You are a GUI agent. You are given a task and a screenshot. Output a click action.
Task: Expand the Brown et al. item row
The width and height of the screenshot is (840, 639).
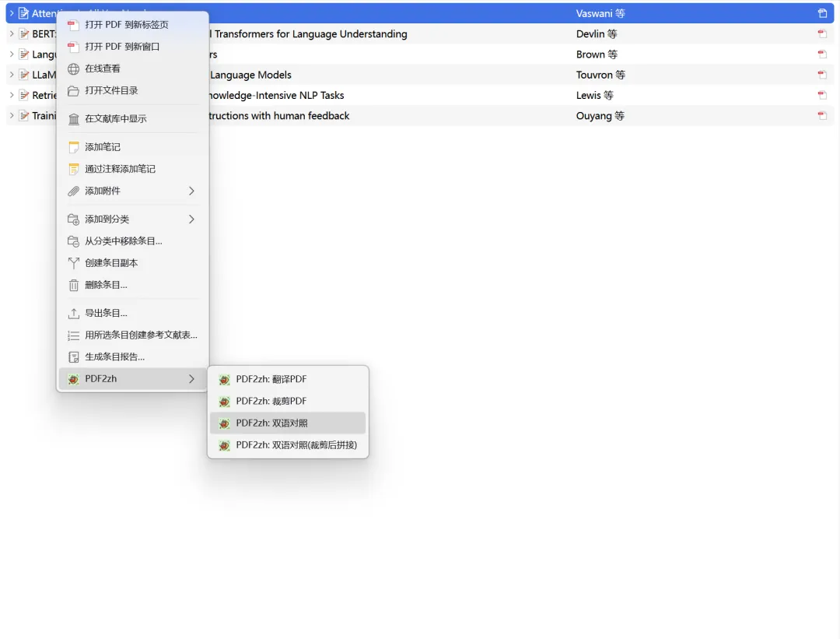click(11, 54)
